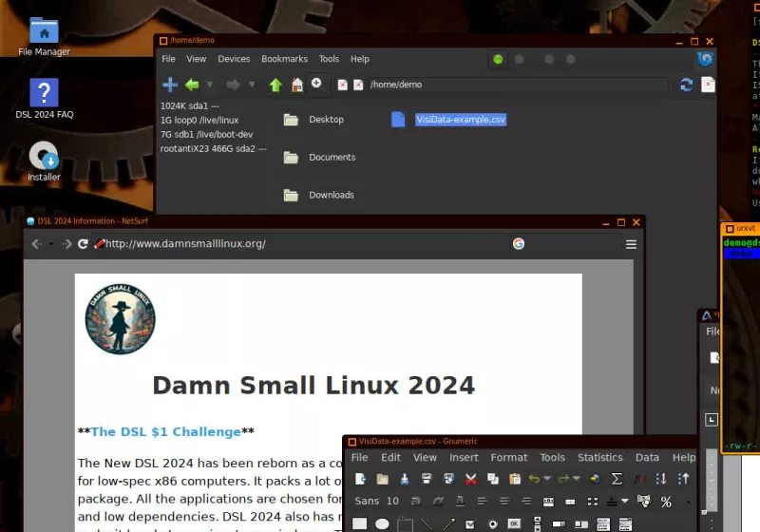Open the Borders dropdown arrow in Gnumeric
760x532 pixels.
625,501
